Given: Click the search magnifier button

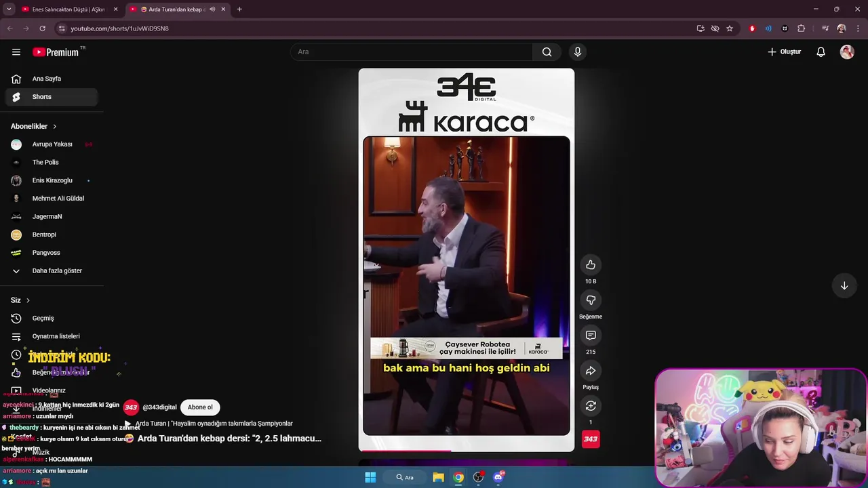Looking at the screenshot, I should point(547,52).
